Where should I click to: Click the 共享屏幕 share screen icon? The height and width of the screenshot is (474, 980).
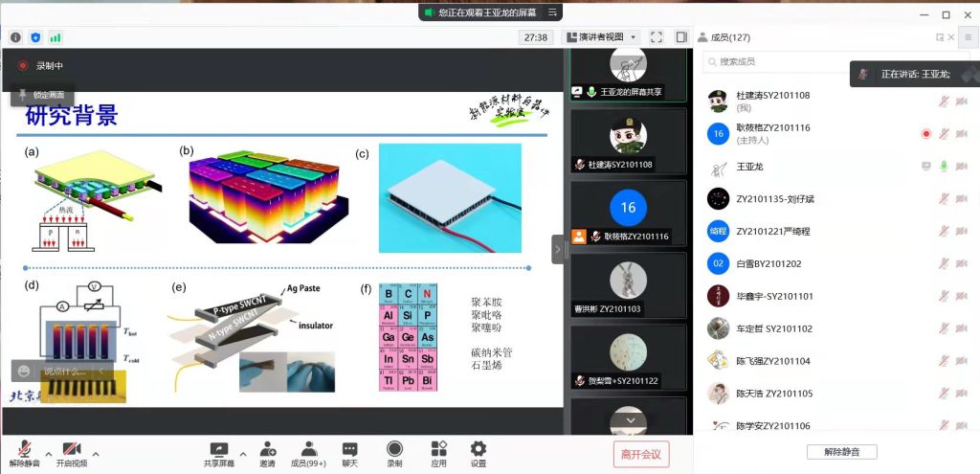click(x=219, y=454)
